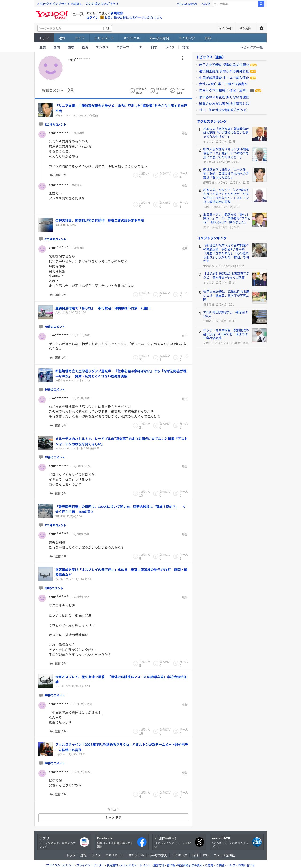Click the comment bubble icon beside 311件のコメント
This screenshot has width=301, height=868.
tap(41, 124)
